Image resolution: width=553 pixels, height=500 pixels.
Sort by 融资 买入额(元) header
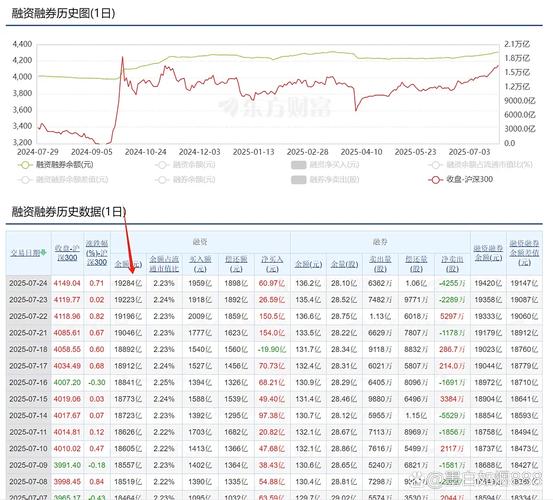pyautogui.click(x=200, y=264)
